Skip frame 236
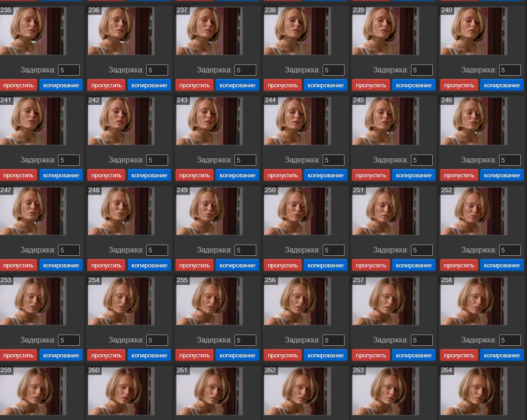Image resolution: width=527 pixels, height=420 pixels. (x=106, y=85)
